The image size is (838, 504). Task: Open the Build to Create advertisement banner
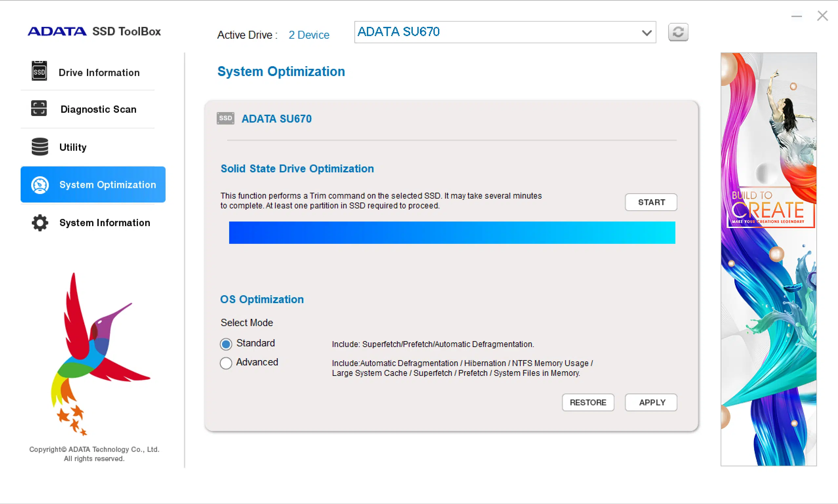[769, 259]
